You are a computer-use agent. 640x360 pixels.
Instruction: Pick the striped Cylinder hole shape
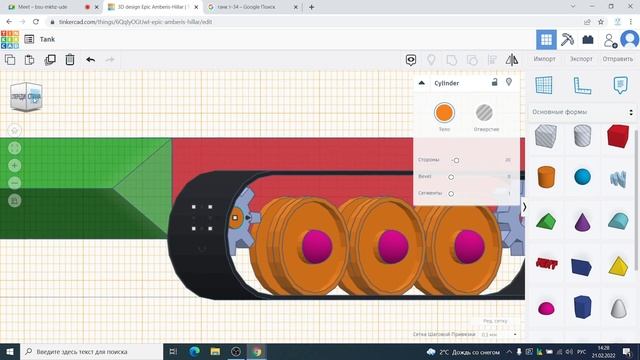pos(582,136)
